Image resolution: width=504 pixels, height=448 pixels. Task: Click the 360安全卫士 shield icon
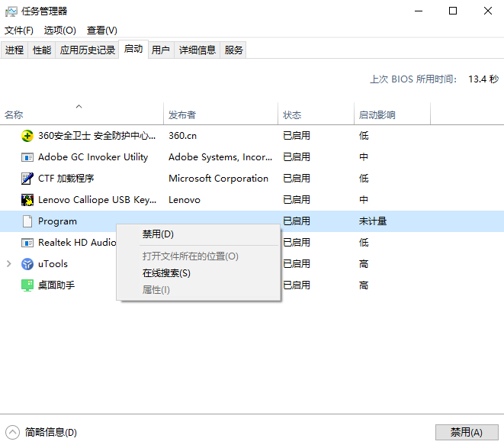coord(27,136)
